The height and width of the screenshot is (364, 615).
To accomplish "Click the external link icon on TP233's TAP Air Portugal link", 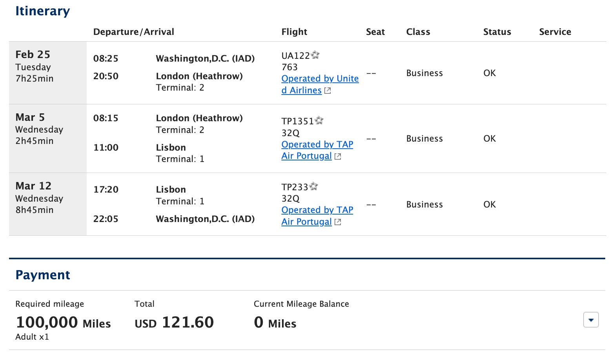I will click(338, 222).
